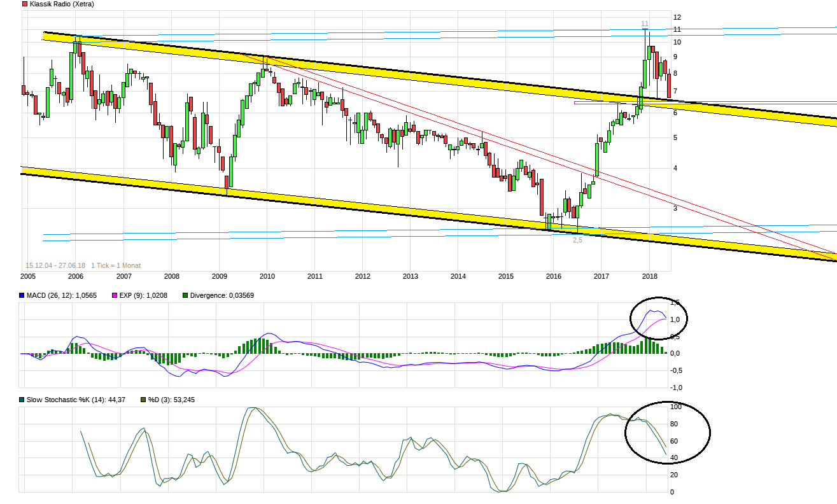This screenshot has width=837, height=504.
Task: Click the Divergence value label
Action: coord(220,295)
